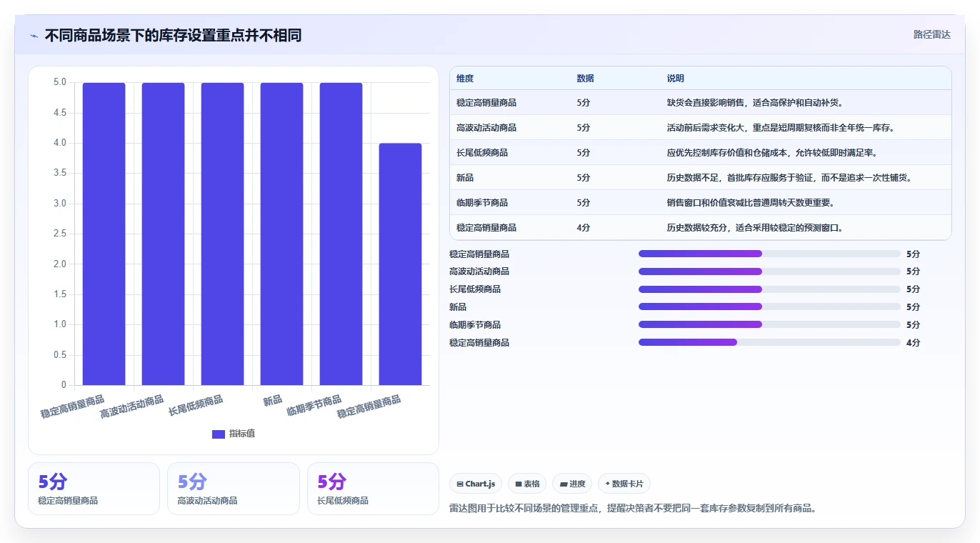This screenshot has height=543, width=980.
Task: Click the footer note starting 雷达图用于比较
Action: tap(633, 509)
